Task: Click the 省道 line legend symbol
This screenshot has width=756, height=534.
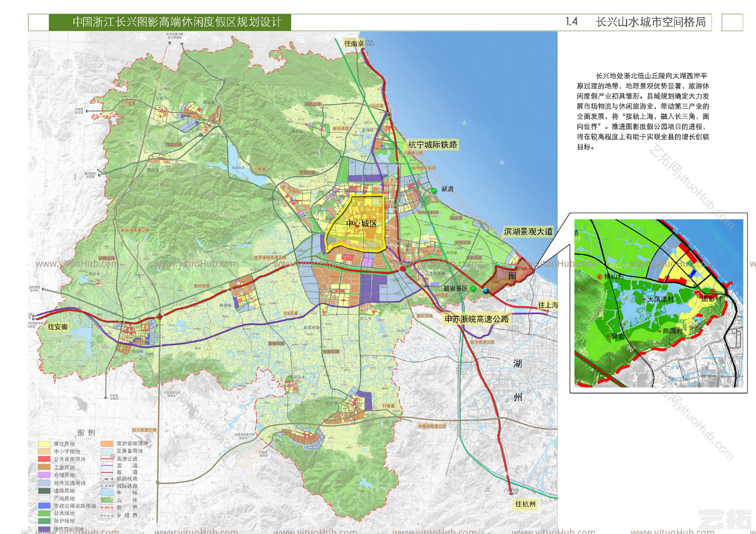Action: coord(107,472)
